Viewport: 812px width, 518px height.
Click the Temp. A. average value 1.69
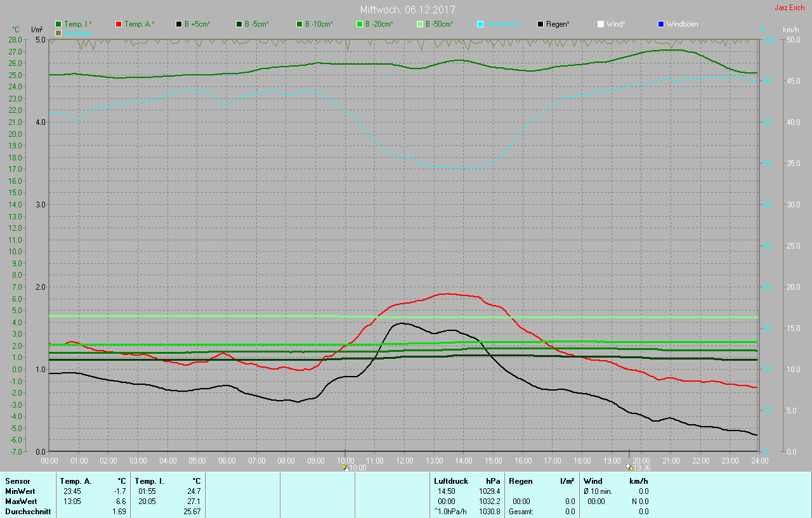pyautogui.click(x=119, y=512)
